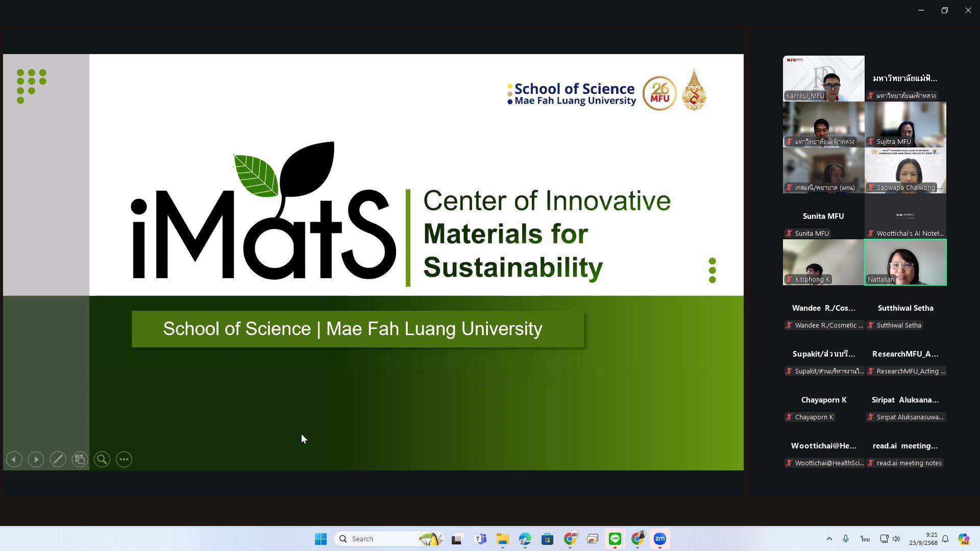The height and width of the screenshot is (551, 980).
Task: Open more slideshow options ellipsis
Action: pyautogui.click(x=124, y=460)
